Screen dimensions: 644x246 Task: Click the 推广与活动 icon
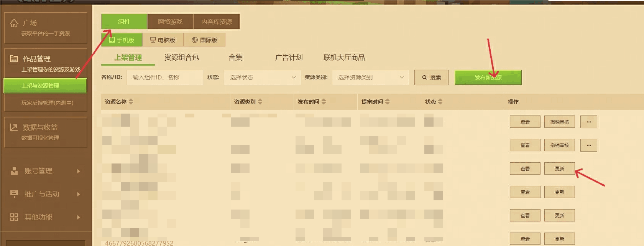[x=14, y=194]
